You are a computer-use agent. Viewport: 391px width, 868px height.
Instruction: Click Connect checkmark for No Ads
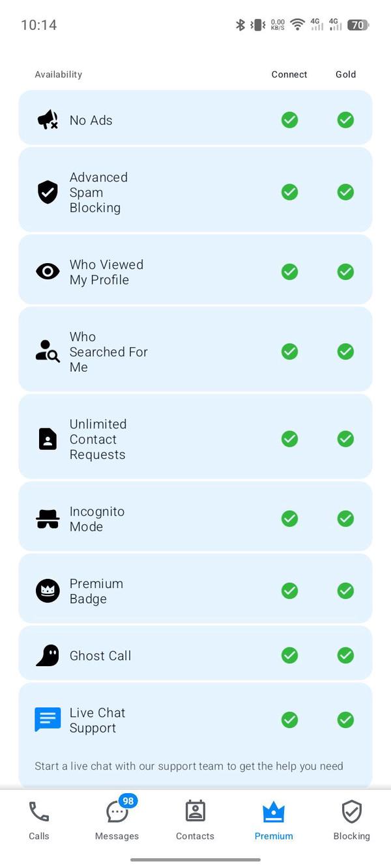289,120
